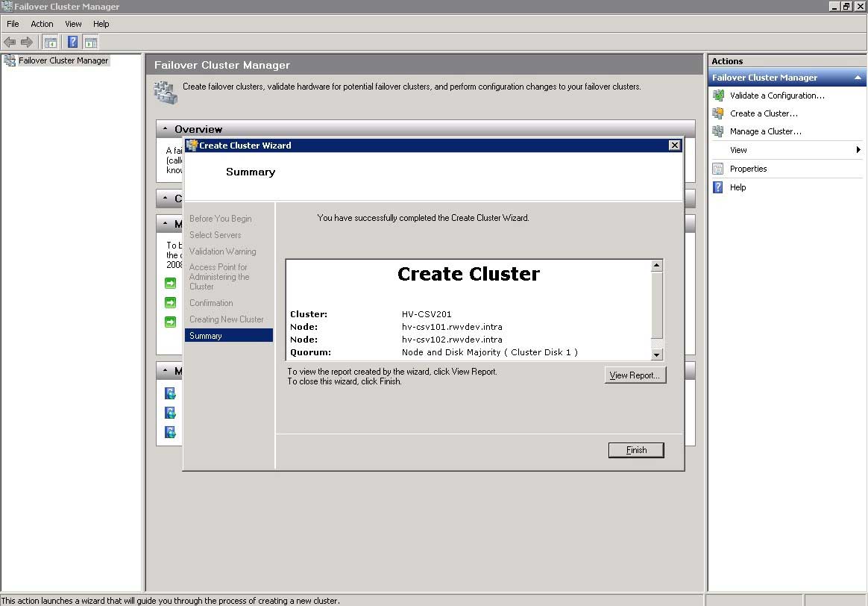The image size is (868, 606).
Task: Open Validate a Configuration action
Action: pos(777,96)
